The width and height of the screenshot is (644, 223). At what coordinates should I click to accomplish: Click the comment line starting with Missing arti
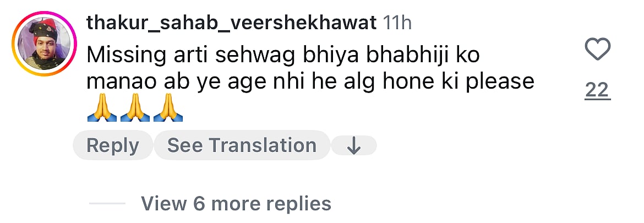click(287, 54)
